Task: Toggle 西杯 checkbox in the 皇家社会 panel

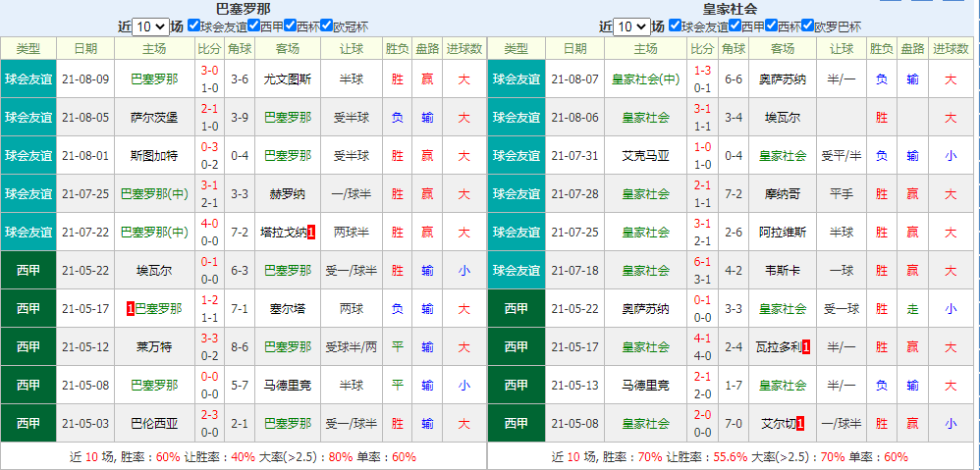Action: click(x=771, y=26)
